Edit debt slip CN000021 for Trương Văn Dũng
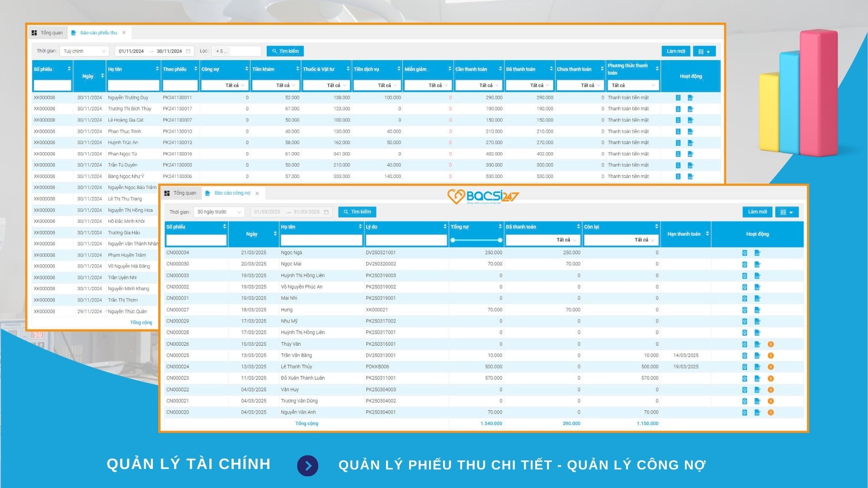Viewport: 868px width, 488px height. tap(758, 401)
